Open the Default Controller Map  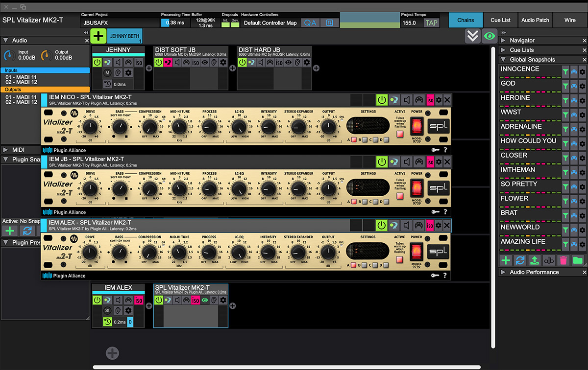(x=270, y=23)
